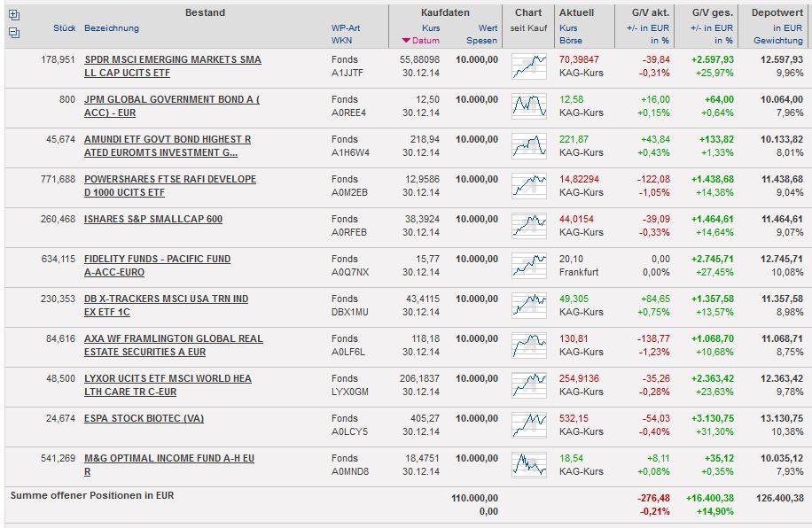Open the iShares S&P SmallCap 600 chart
This screenshot has height=528, width=812.
(x=529, y=226)
